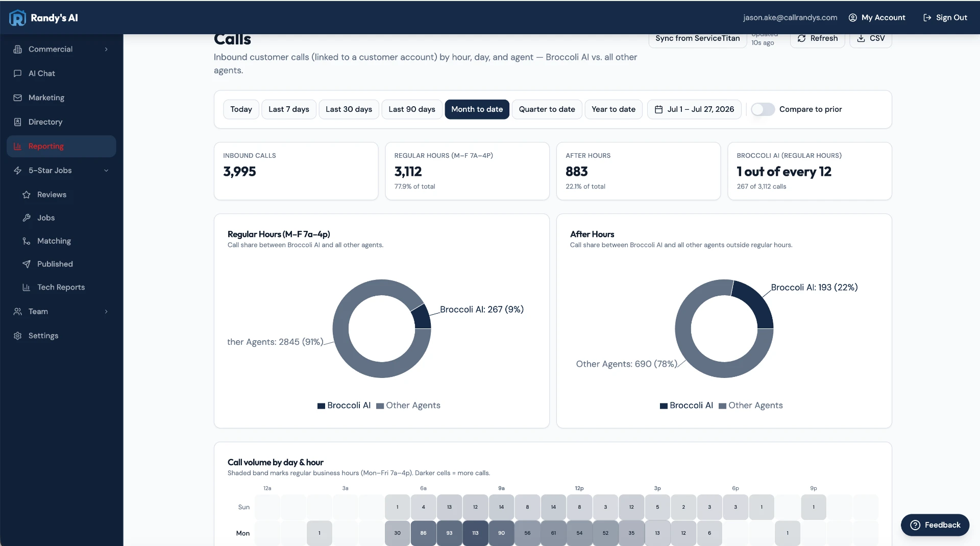The width and height of the screenshot is (980, 546).
Task: Click the 5-Star Jobs lightning icon
Action: tap(18, 170)
